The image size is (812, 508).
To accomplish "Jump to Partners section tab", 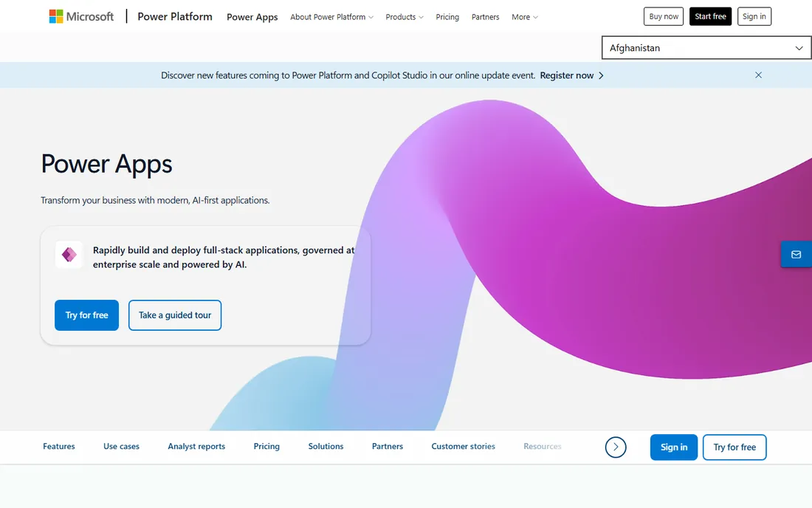I will pyautogui.click(x=388, y=447).
